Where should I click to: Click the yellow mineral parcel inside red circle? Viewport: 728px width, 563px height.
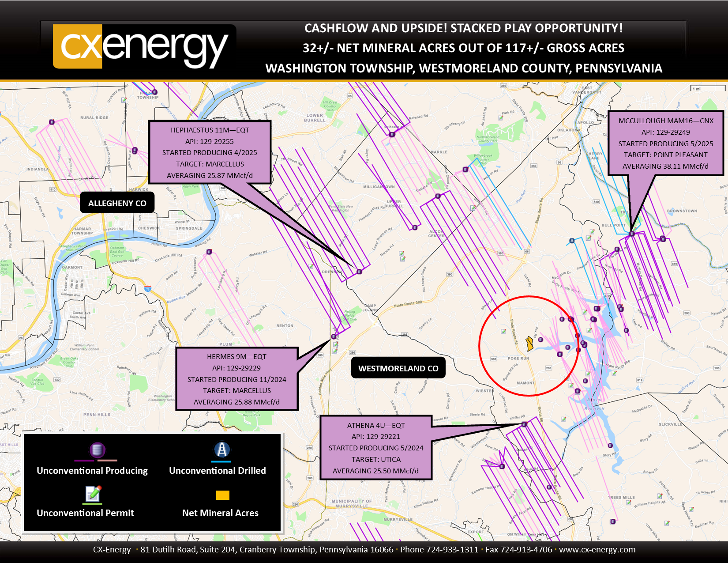529,344
